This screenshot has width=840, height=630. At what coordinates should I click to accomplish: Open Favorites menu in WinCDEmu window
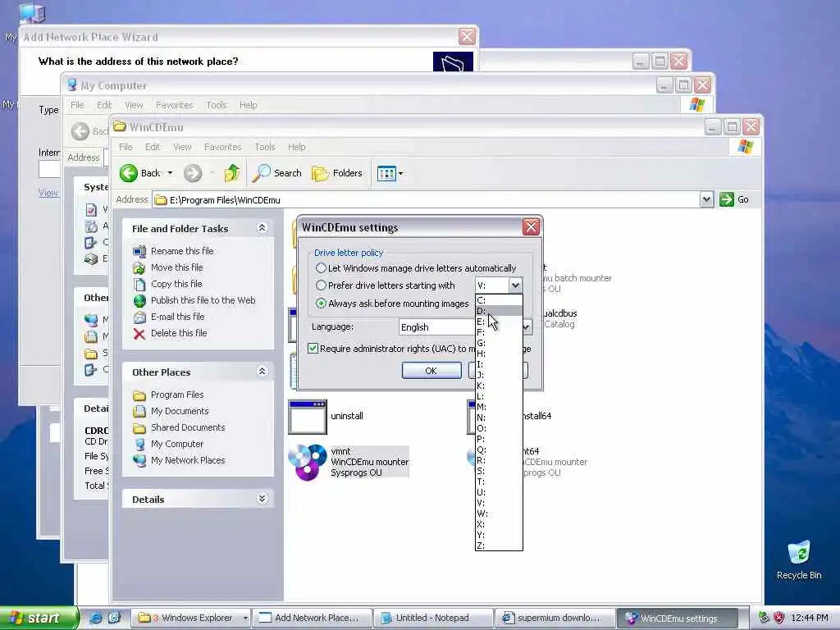222,147
